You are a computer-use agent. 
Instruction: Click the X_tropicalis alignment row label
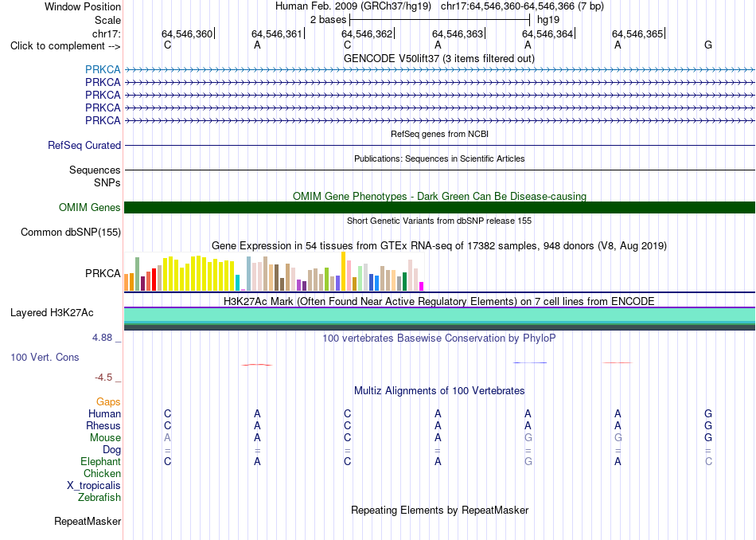click(94, 486)
